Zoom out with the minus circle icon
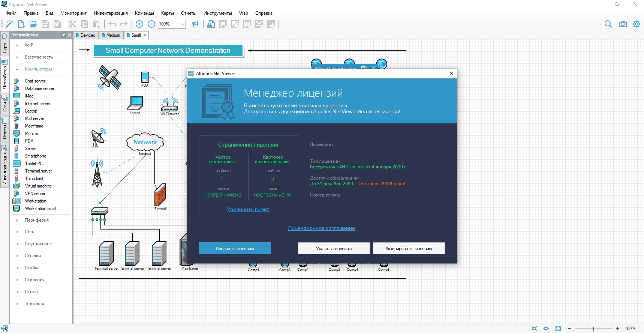This screenshot has height=333, width=644. click(x=151, y=24)
